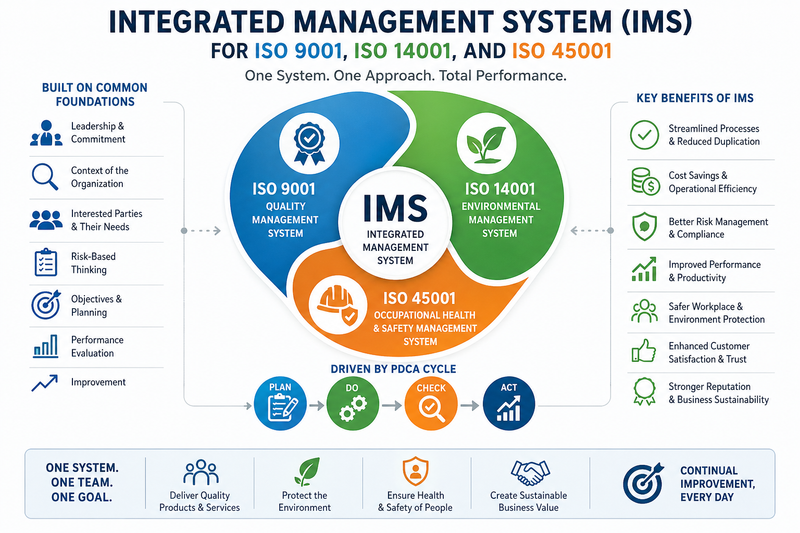Image resolution: width=800 pixels, height=533 pixels.
Task: Click 'Cost Savings & Operational Efficiency' text
Action: coord(712,182)
